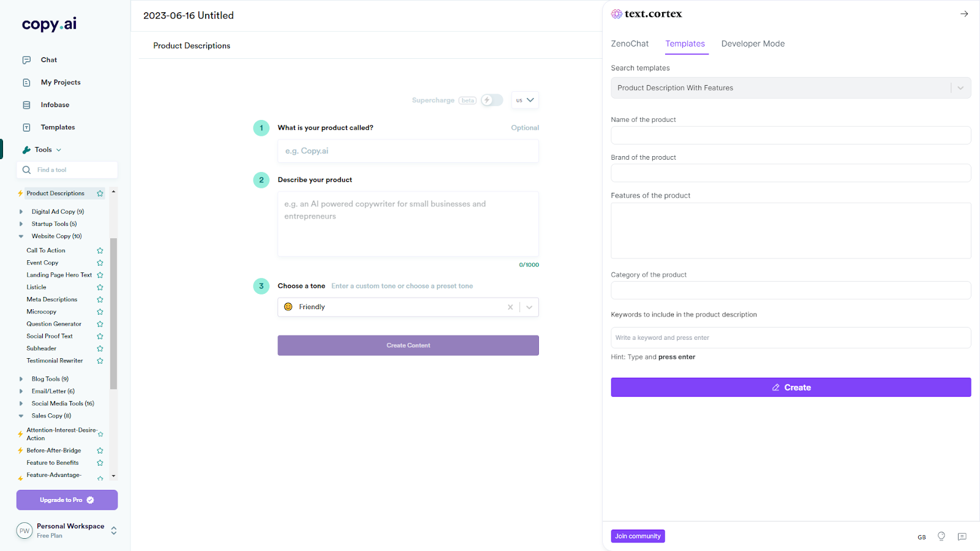
Task: Click lightning icon beside Attention-Interest-Desire-Action
Action: 20,434
